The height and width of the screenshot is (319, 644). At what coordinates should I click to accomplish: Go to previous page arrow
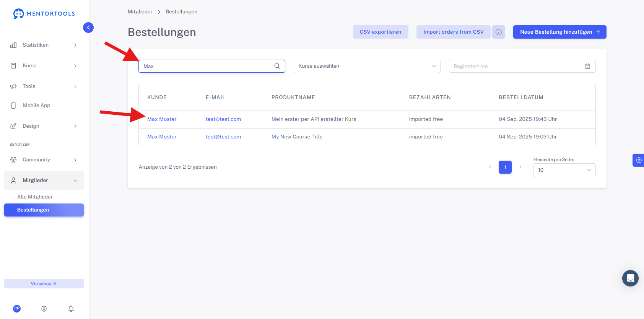[490, 167]
